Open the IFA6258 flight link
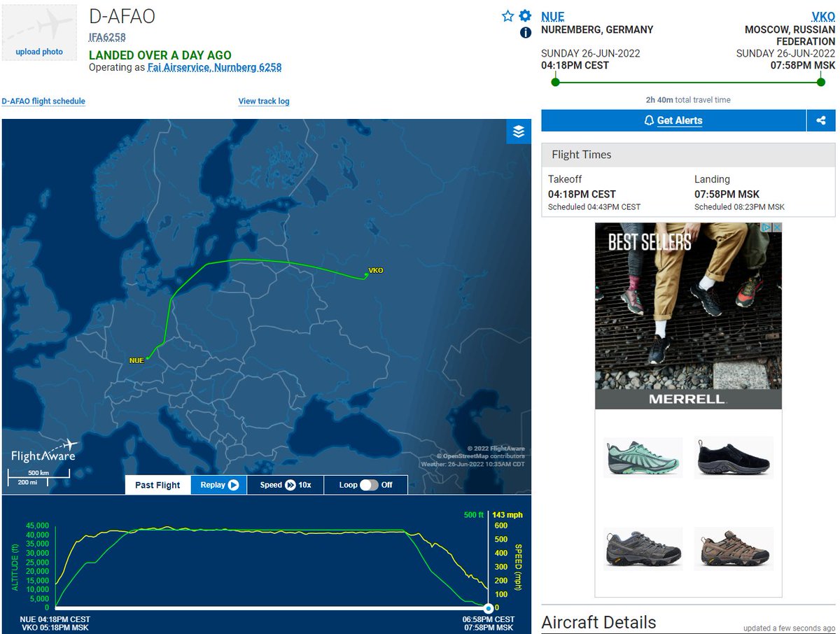Viewport: 840px width, 634px height. point(107,37)
